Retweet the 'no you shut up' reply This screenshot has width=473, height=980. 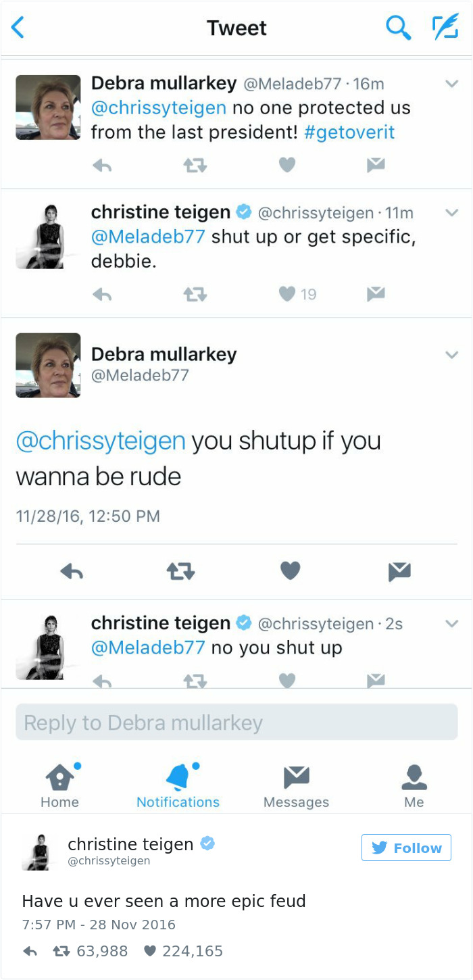tap(195, 680)
